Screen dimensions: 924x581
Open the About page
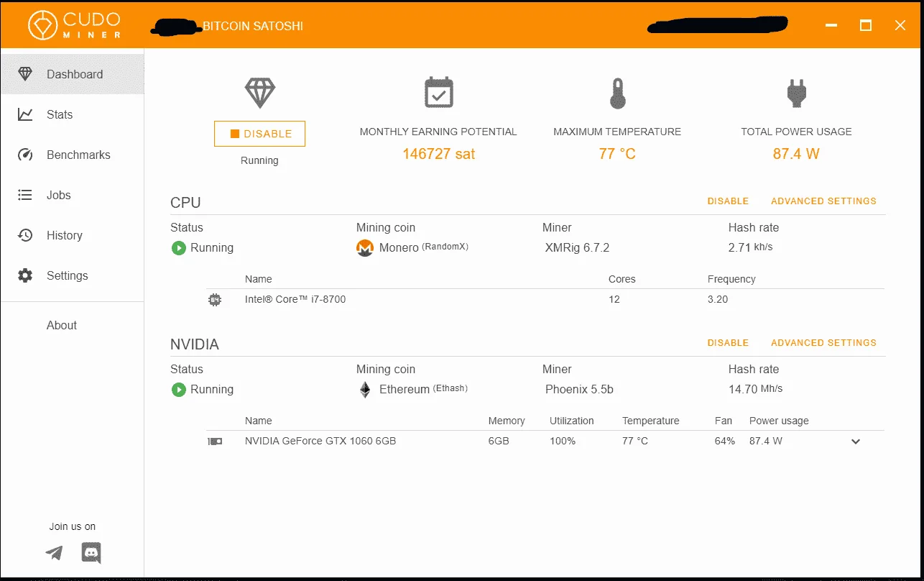tap(62, 325)
